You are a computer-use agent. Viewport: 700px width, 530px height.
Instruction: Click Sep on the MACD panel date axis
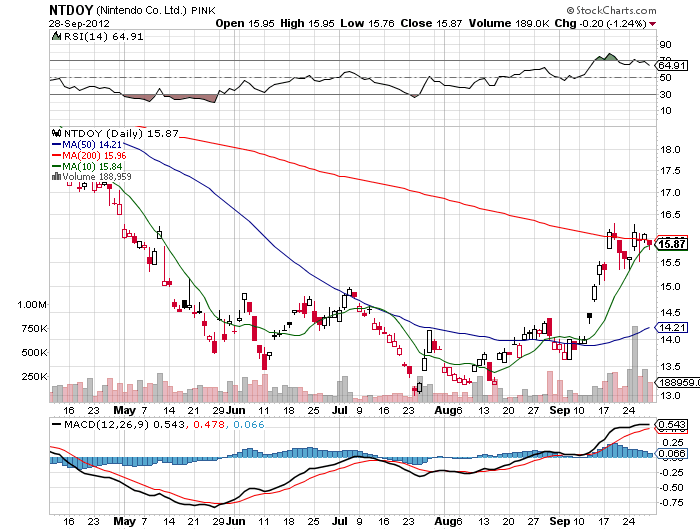560,521
